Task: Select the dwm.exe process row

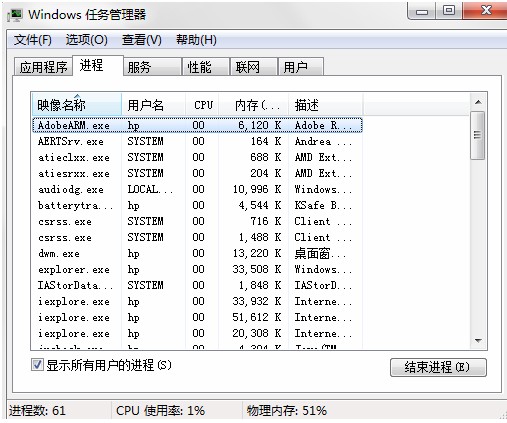Action: [x=197, y=253]
